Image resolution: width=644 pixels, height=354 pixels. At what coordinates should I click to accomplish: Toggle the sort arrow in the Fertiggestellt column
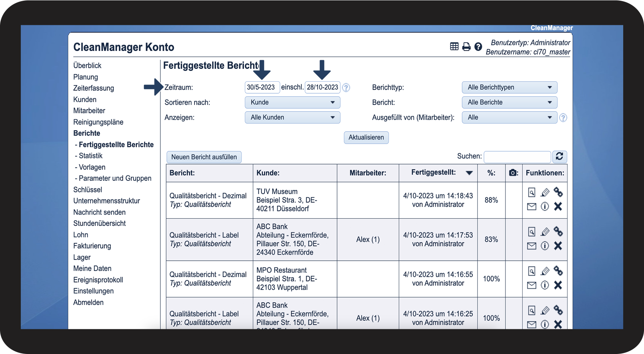[469, 173]
